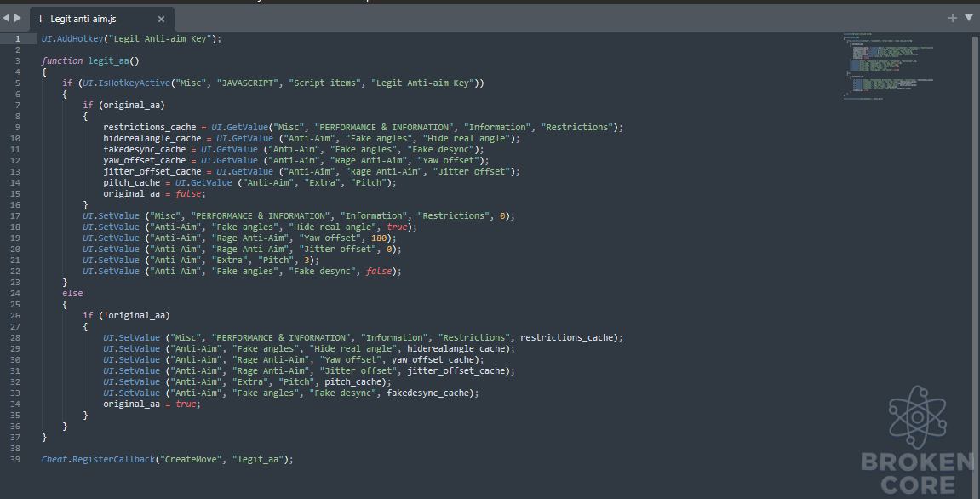Go to the next tab with right arrow
The image size is (980, 499).
[x=18, y=18]
